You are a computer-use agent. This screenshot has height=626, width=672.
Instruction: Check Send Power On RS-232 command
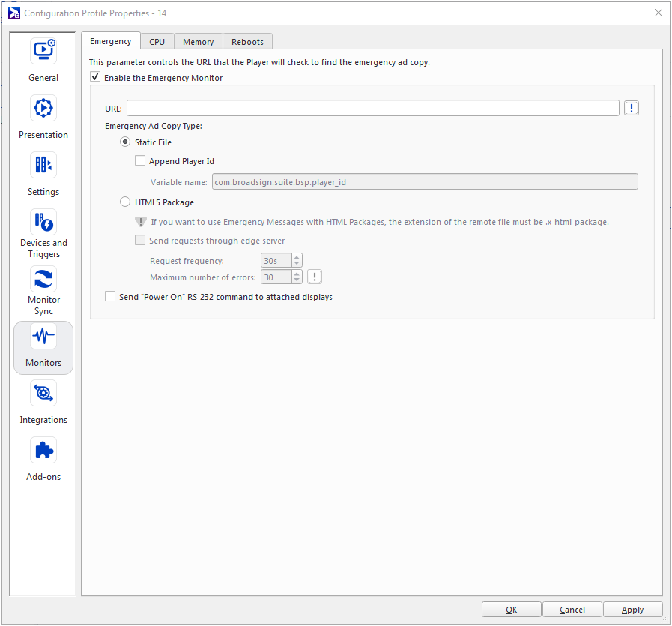pos(111,297)
